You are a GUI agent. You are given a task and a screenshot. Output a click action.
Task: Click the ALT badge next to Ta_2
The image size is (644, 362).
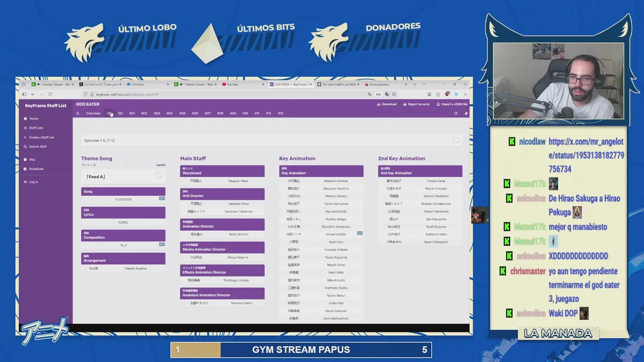tap(162, 244)
